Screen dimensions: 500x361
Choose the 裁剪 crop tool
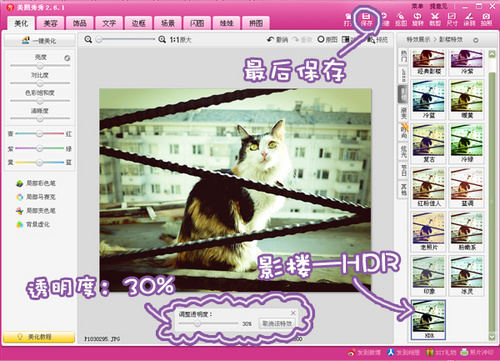[x=435, y=20]
